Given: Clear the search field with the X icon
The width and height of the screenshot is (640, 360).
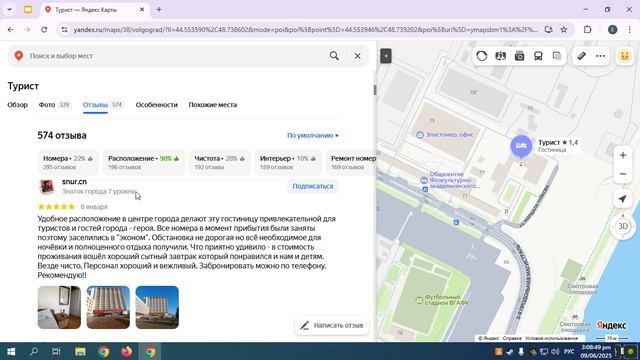Looking at the screenshot, I should [x=358, y=56].
